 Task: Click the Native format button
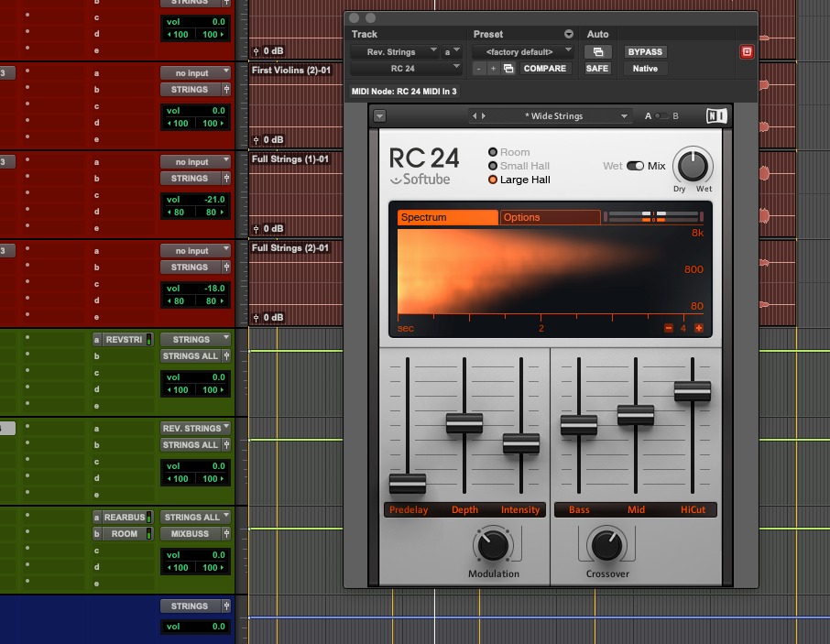(645, 69)
